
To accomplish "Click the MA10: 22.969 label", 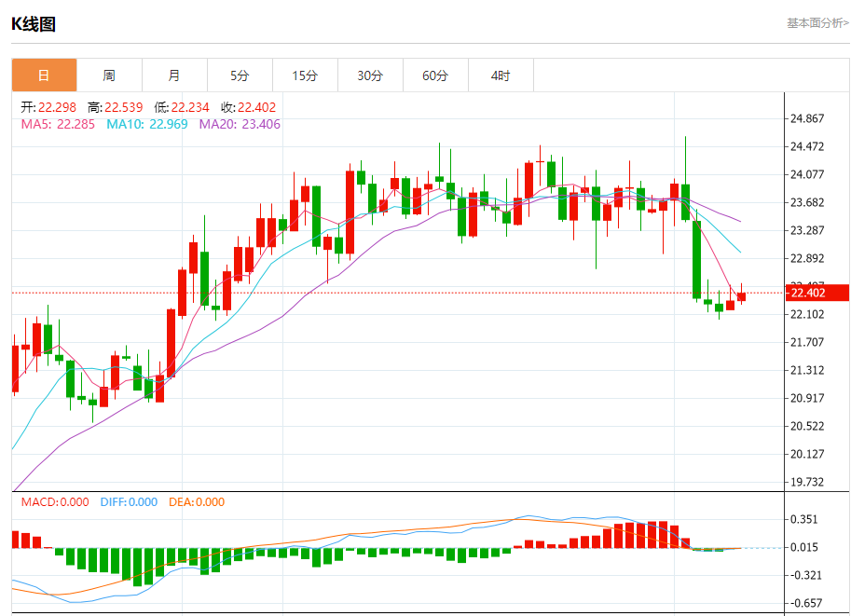I will [x=147, y=124].
